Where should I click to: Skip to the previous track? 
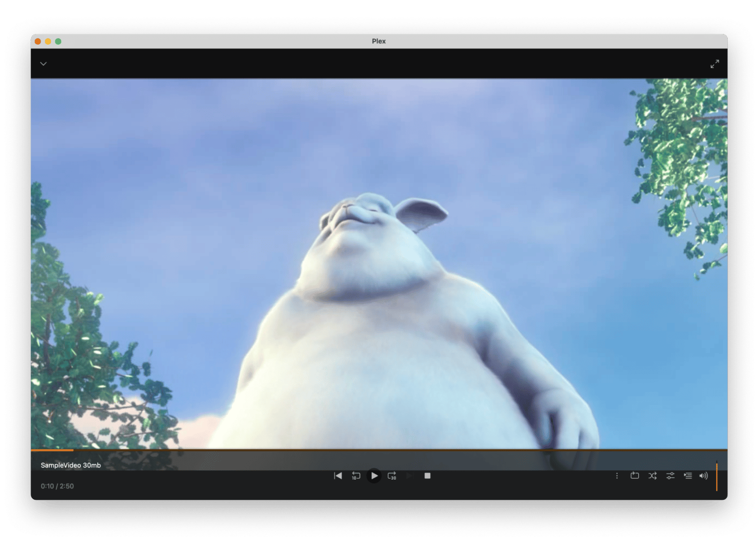pos(338,476)
